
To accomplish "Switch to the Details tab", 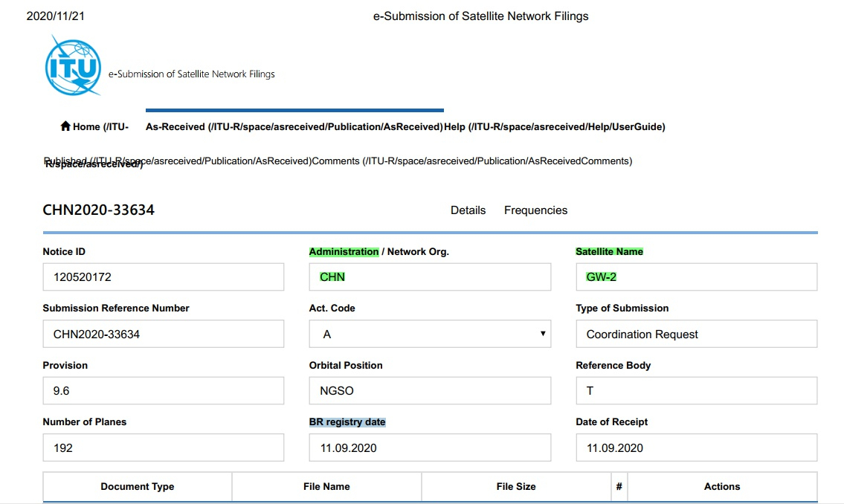I will pos(468,210).
